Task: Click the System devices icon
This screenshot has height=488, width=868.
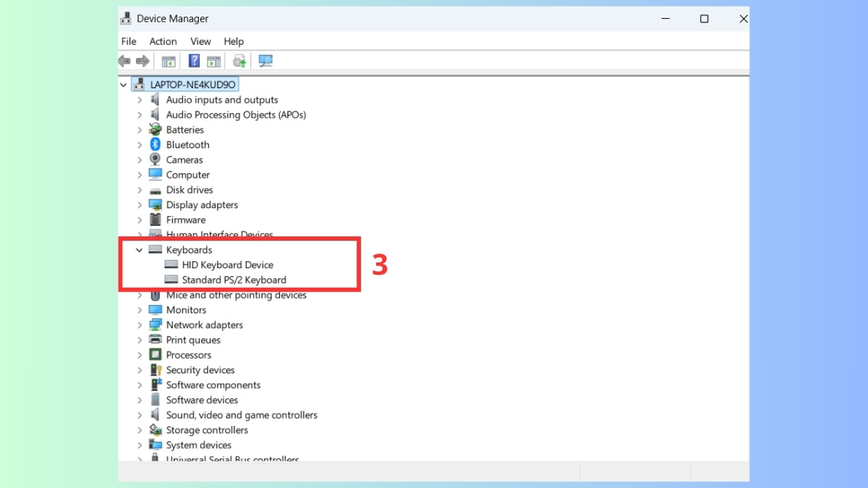Action: 155,445
